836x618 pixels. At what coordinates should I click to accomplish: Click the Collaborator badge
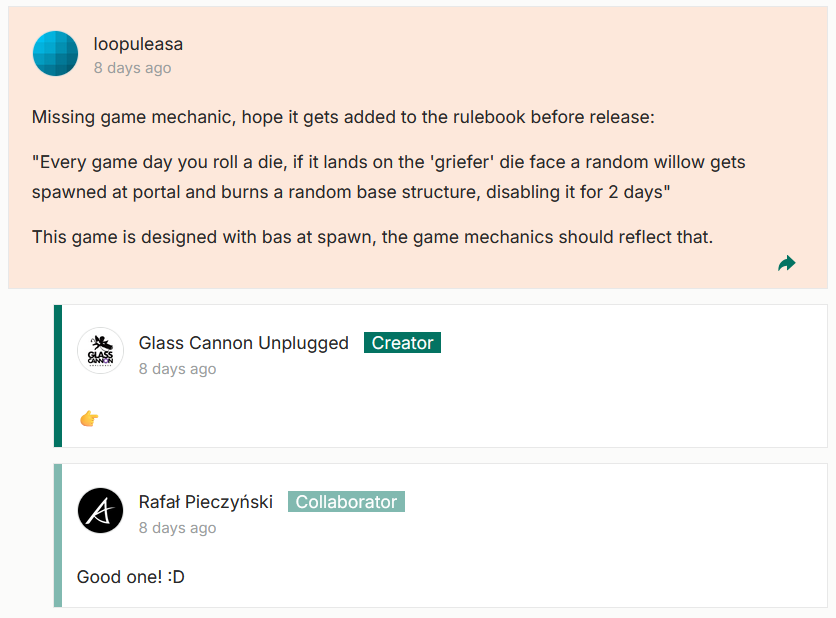click(346, 502)
